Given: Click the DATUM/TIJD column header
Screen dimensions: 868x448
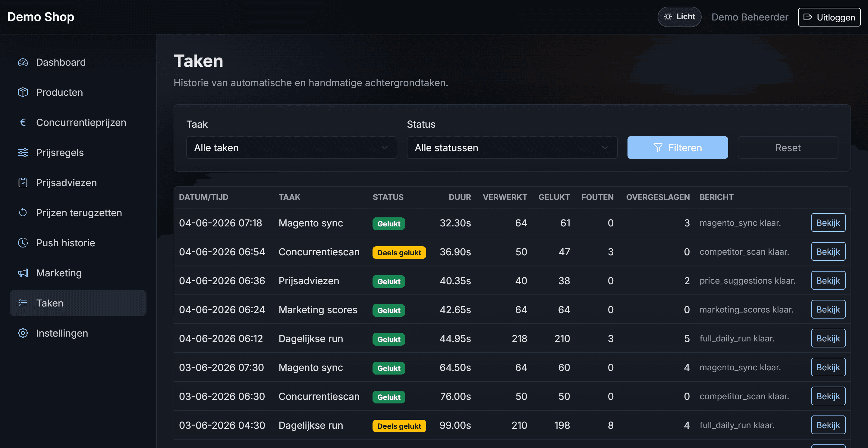Looking at the screenshot, I should point(203,197).
